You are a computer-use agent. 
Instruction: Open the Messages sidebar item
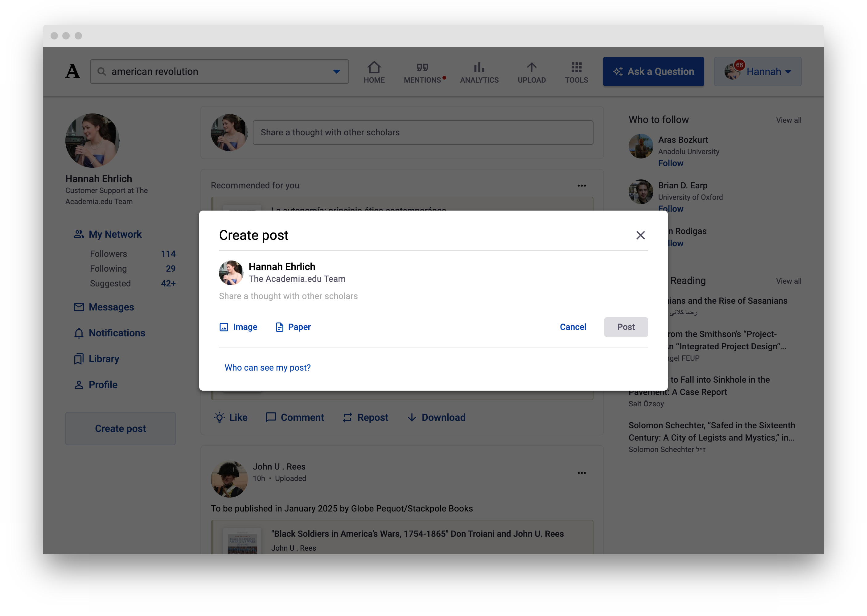[x=111, y=307]
